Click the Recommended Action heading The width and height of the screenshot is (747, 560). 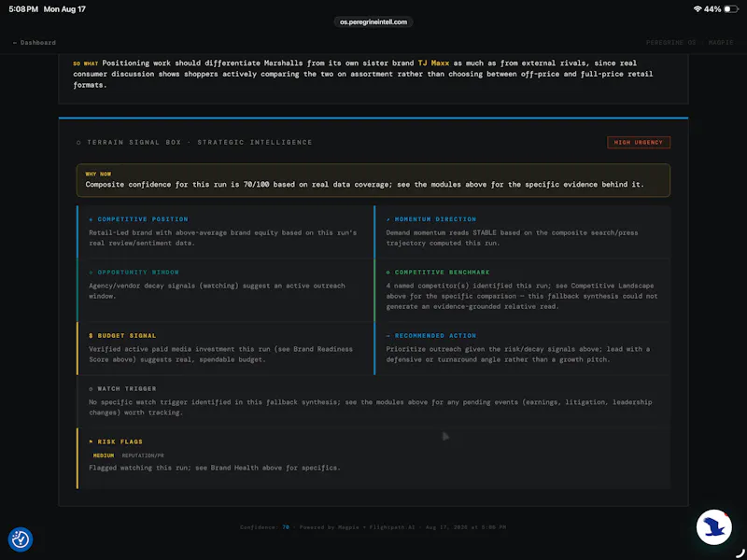(x=435, y=336)
